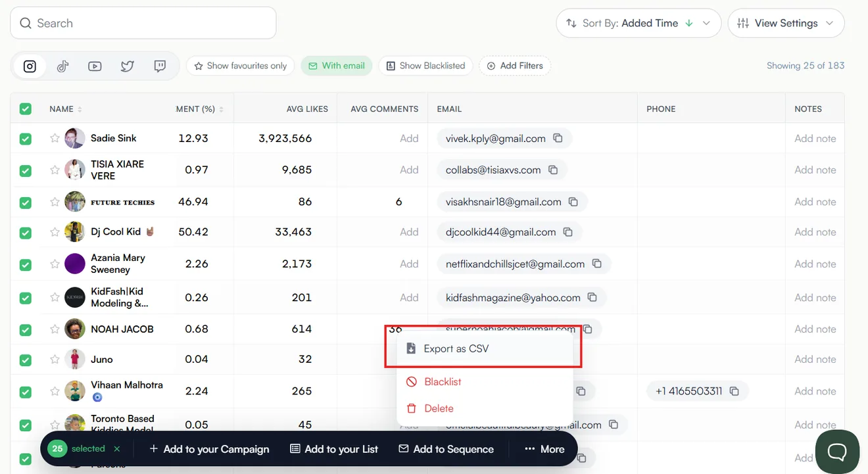Switch to the YouTube platform icon
The width and height of the screenshot is (868, 474).
coord(95,66)
